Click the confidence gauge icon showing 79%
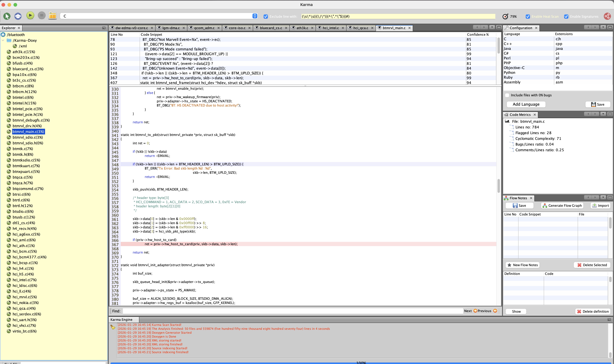Image resolution: width=614 pixels, height=364 pixels. tap(505, 17)
